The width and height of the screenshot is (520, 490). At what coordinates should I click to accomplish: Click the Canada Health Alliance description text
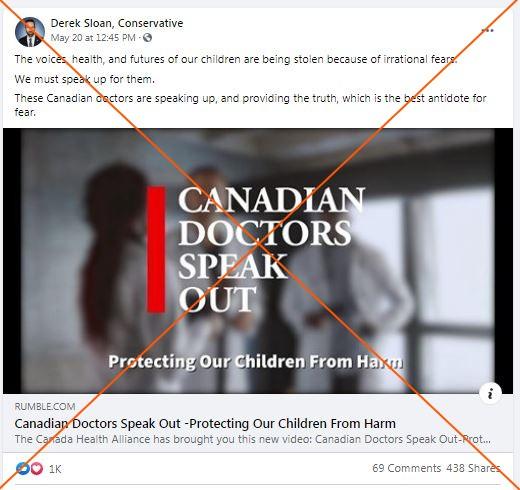coord(253,439)
